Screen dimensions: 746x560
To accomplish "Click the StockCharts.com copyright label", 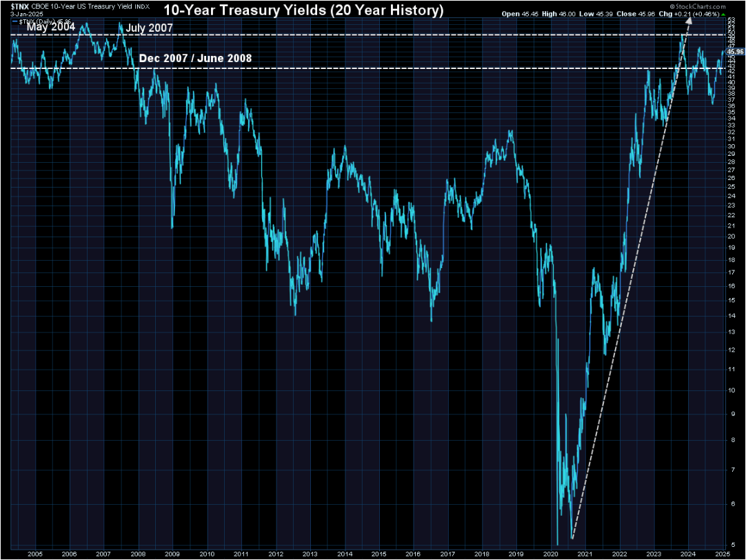I will tap(698, 7).
